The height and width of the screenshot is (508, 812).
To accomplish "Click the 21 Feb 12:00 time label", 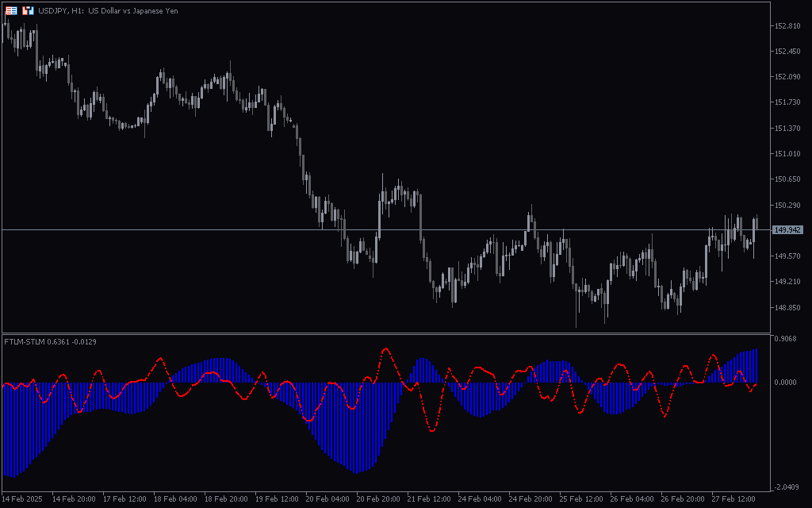I will (430, 499).
